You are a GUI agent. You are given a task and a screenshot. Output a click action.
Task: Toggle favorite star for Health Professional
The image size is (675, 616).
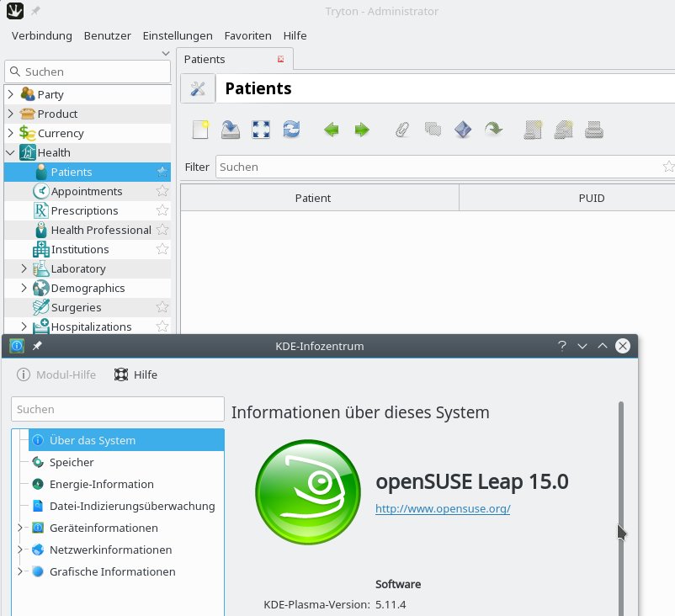pos(162,230)
